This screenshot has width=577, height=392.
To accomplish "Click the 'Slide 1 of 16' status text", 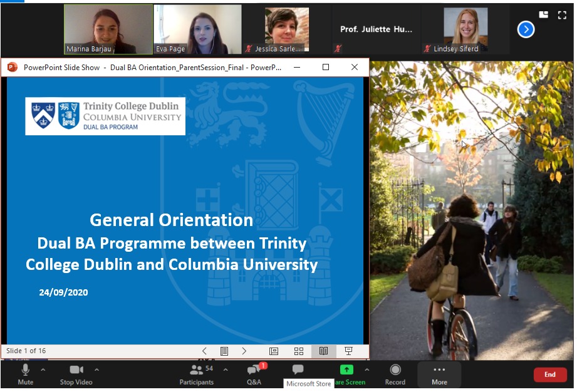I will [26, 351].
